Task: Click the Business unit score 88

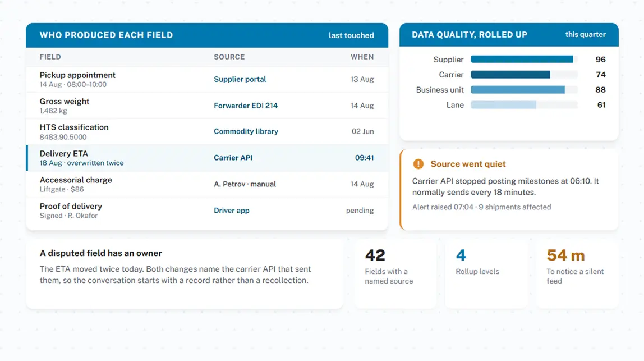Action: pos(600,90)
